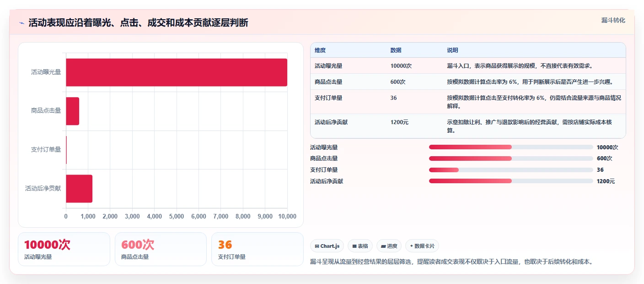
Task: Click the 8,000 tick on the x-axis
Action: coord(243,216)
